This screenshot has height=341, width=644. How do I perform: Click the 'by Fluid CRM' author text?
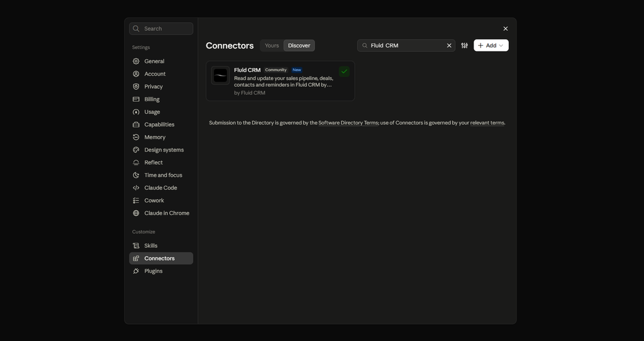(250, 93)
